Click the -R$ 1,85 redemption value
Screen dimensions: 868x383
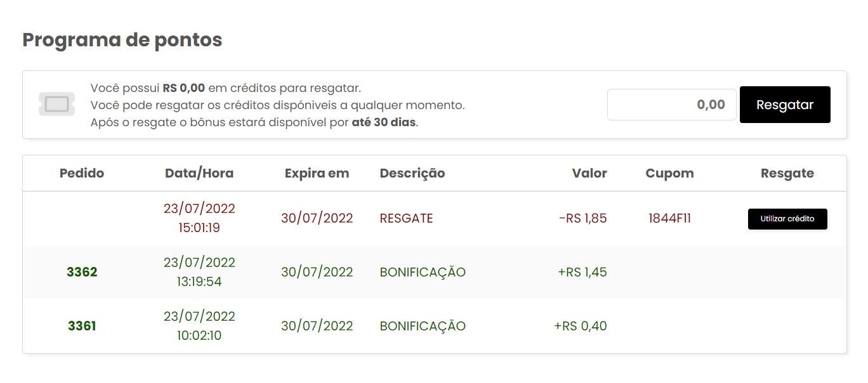[x=582, y=219]
